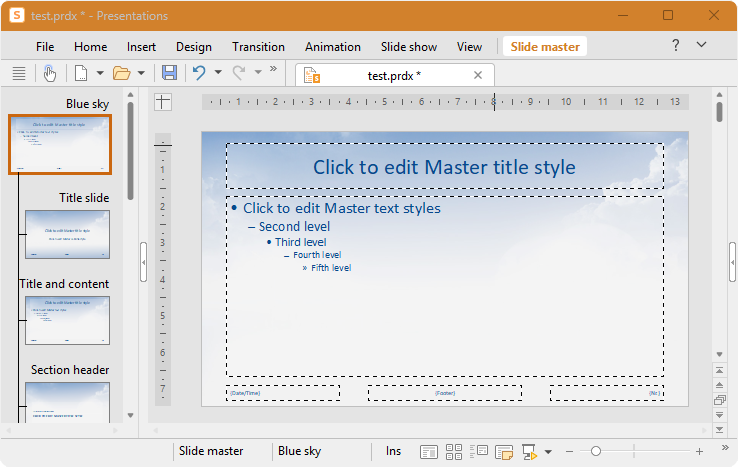
Task: Open slide show options dropdown arrow
Action: (x=548, y=452)
